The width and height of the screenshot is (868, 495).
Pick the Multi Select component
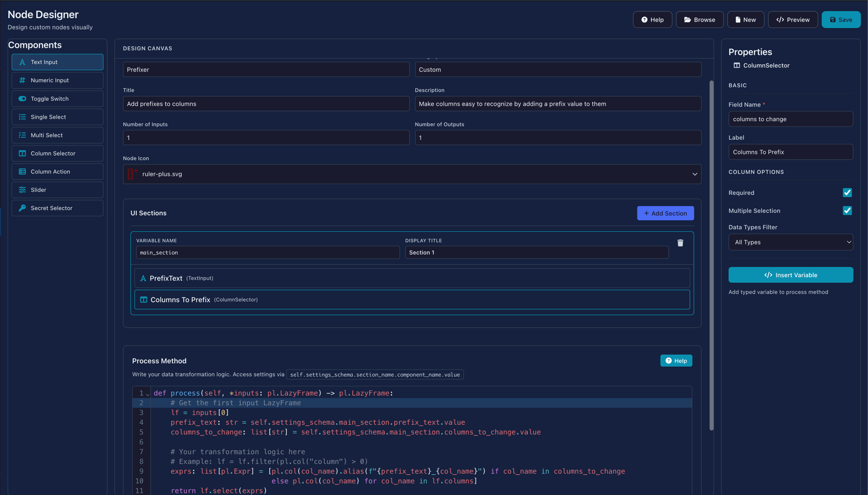tap(57, 135)
